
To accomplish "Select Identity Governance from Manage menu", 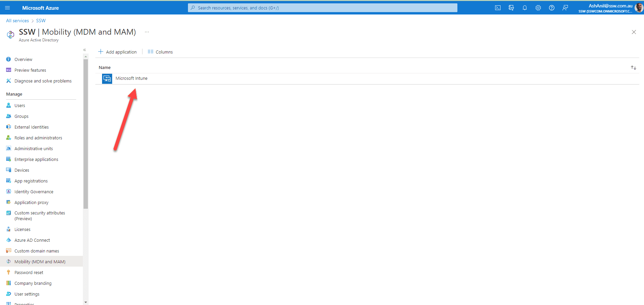I will (34, 192).
